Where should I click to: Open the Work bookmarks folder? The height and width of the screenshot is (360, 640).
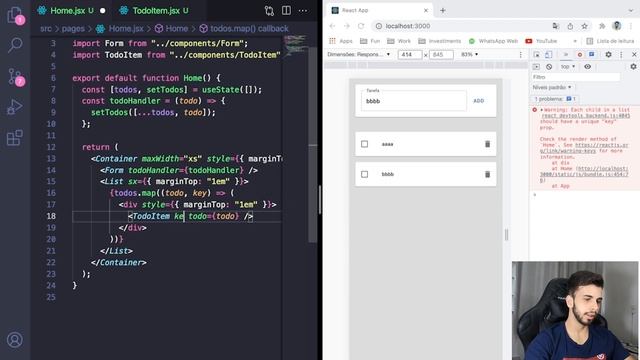399,41
